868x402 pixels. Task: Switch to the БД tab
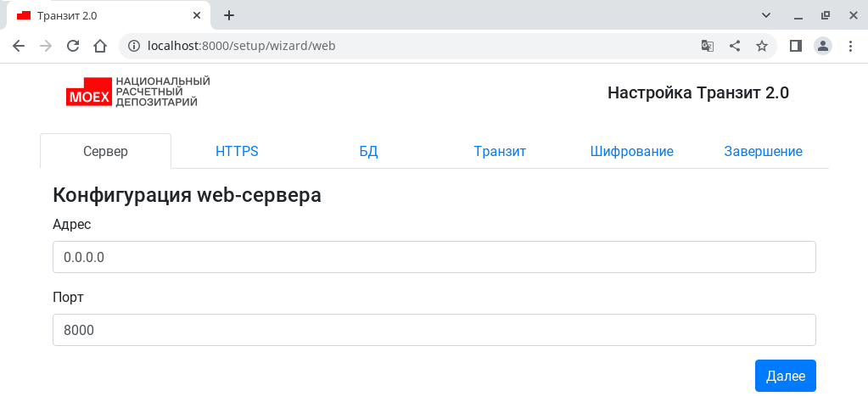[x=369, y=152]
